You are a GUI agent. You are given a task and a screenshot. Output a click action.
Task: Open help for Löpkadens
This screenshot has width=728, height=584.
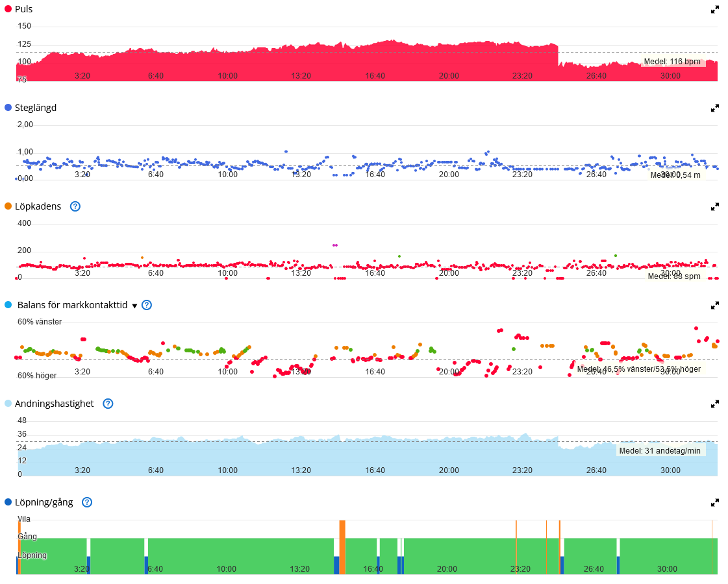pos(75,206)
